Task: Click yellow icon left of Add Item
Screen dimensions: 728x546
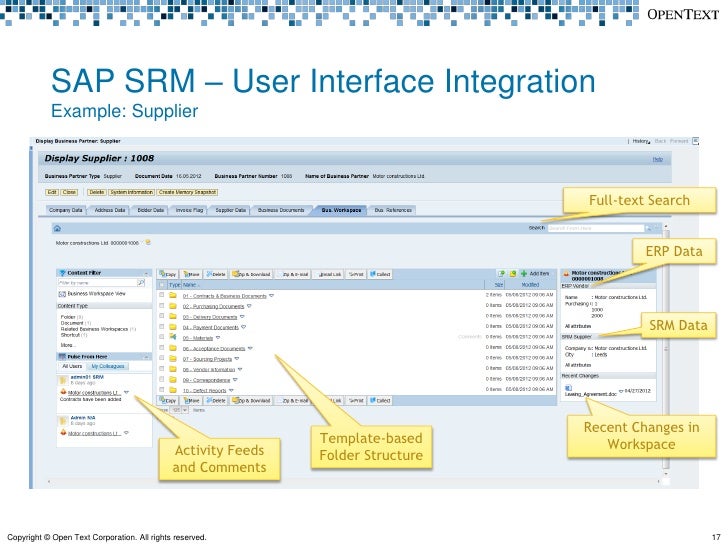Action: point(513,273)
